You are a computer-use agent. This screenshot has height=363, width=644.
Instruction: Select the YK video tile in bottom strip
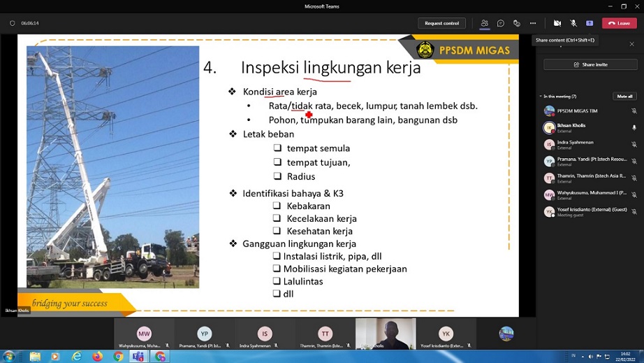(446, 334)
